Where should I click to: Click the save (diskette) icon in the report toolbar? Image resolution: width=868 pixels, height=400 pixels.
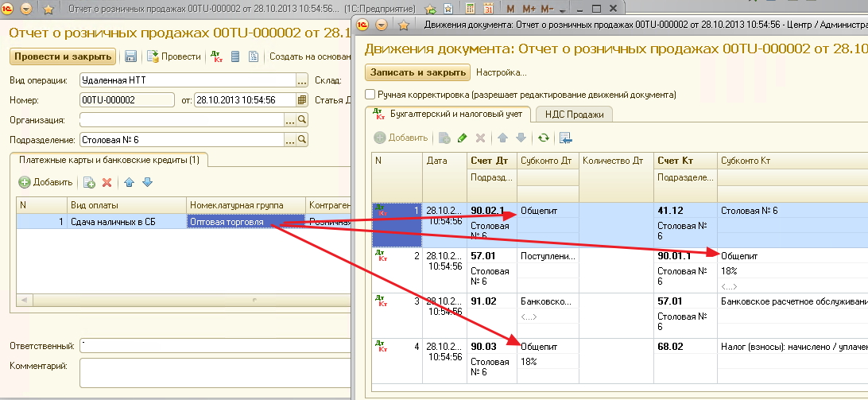(131, 56)
